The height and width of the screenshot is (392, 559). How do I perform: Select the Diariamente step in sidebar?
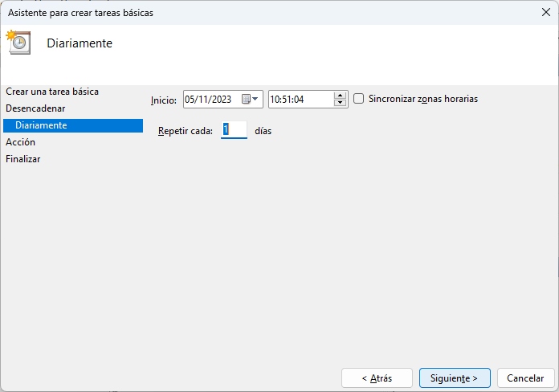(73, 125)
